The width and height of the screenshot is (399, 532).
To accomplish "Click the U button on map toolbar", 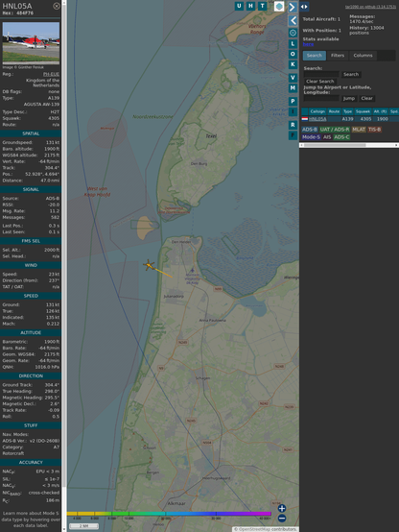I will click(239, 6).
